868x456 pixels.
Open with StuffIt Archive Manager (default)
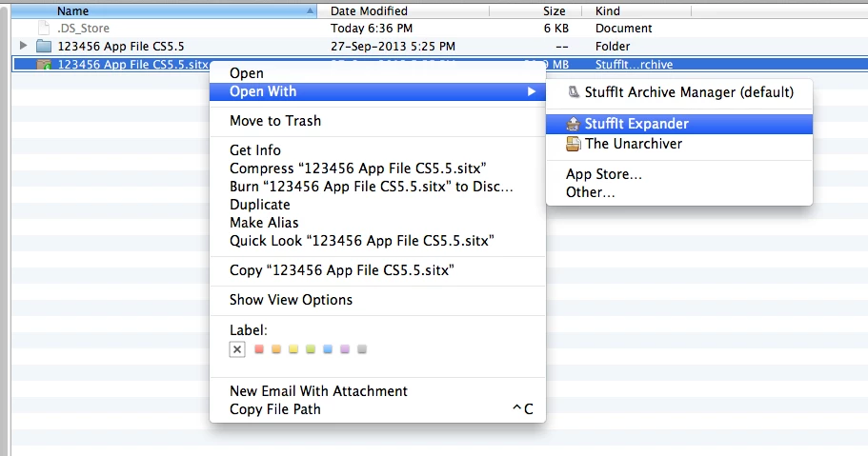click(x=679, y=91)
